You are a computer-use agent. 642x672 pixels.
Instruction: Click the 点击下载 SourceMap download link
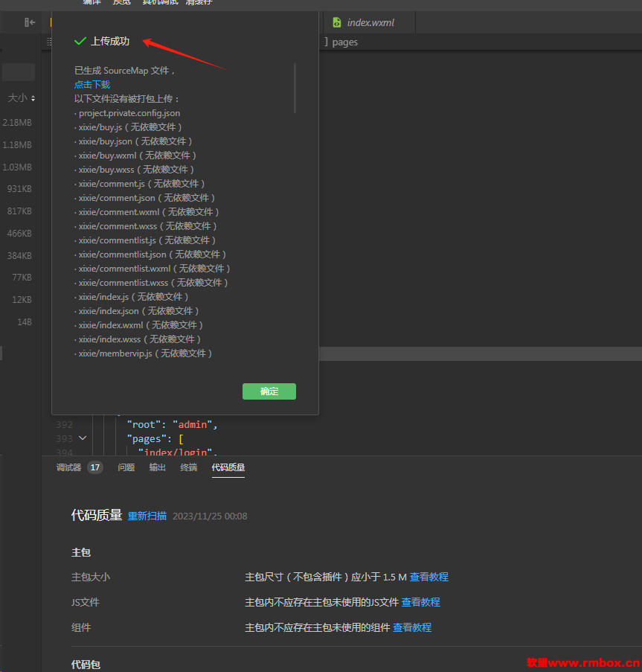click(92, 84)
